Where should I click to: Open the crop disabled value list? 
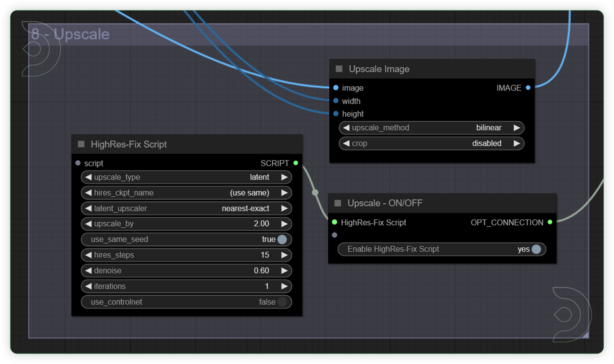pos(486,143)
